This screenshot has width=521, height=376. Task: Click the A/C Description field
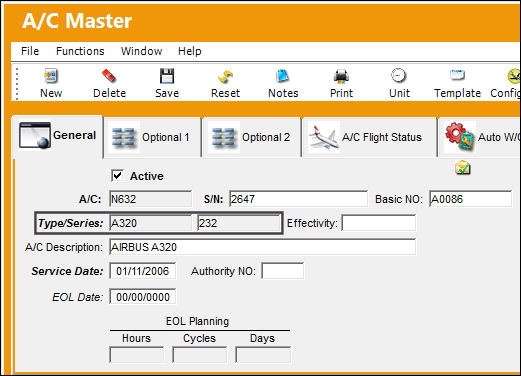(262, 247)
